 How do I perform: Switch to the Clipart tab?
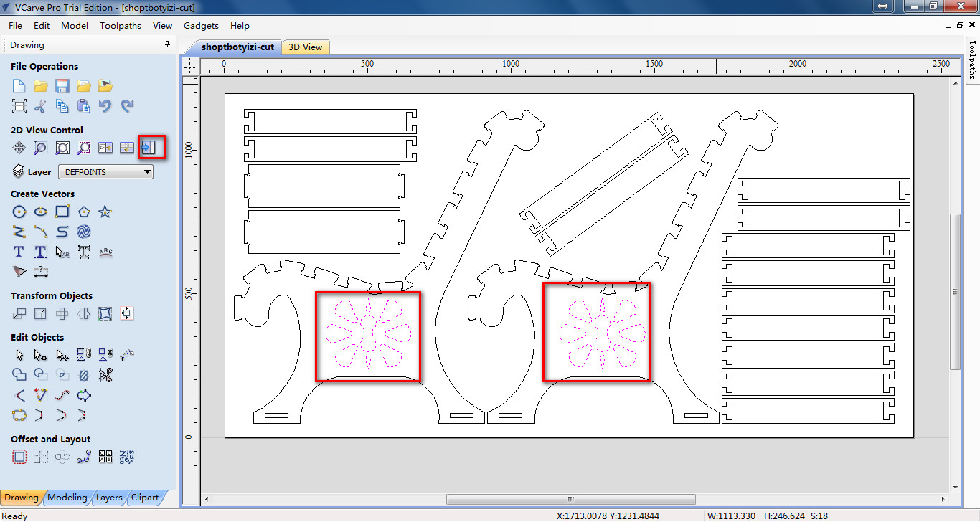145,497
